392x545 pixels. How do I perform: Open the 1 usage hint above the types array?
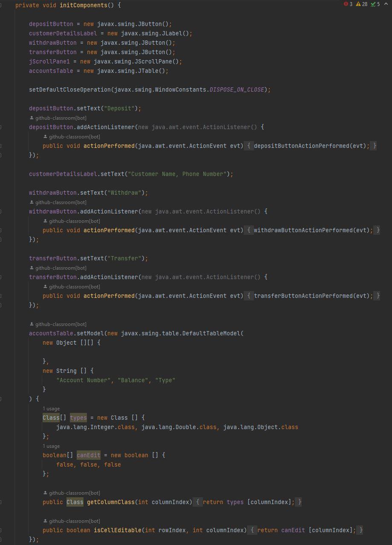51,408
